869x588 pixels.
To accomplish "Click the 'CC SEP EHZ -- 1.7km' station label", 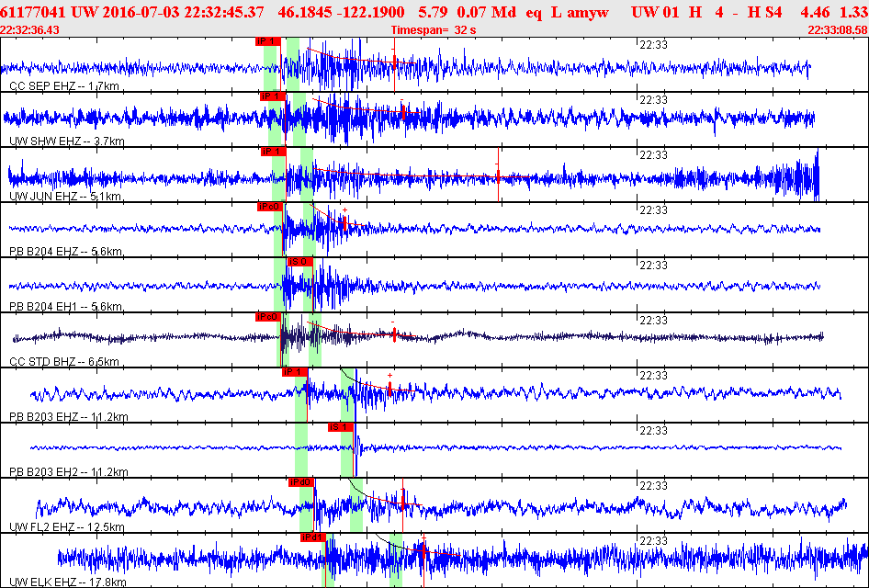I will click(x=64, y=86).
